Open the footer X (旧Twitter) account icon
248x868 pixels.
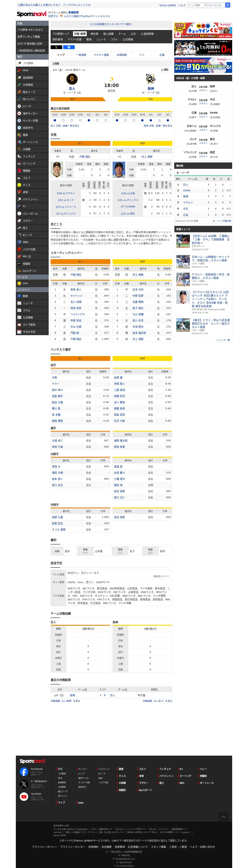click(x=24, y=784)
